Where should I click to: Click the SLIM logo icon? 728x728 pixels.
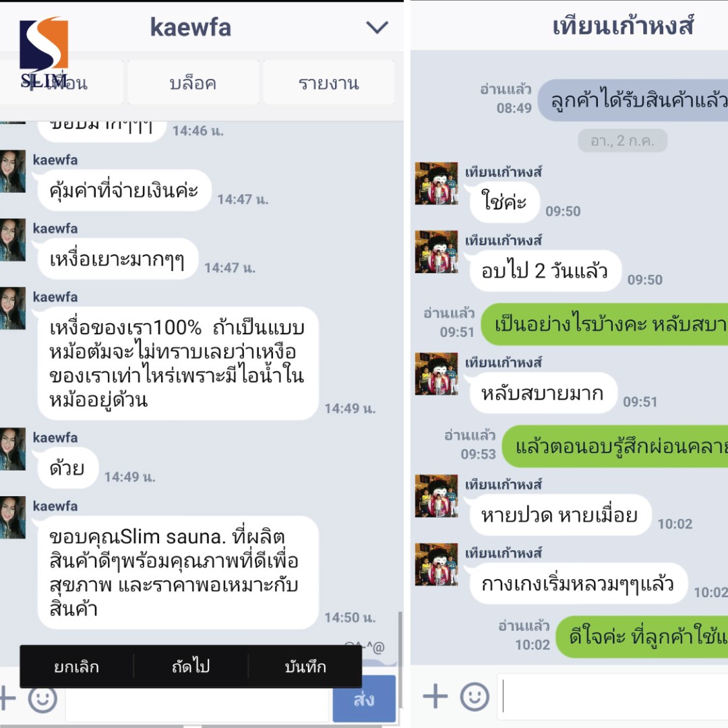pyautogui.click(x=44, y=53)
